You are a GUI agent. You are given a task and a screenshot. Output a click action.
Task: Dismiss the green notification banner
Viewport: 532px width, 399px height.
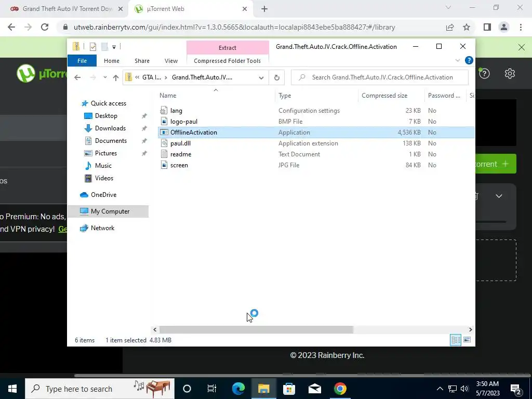point(522,47)
